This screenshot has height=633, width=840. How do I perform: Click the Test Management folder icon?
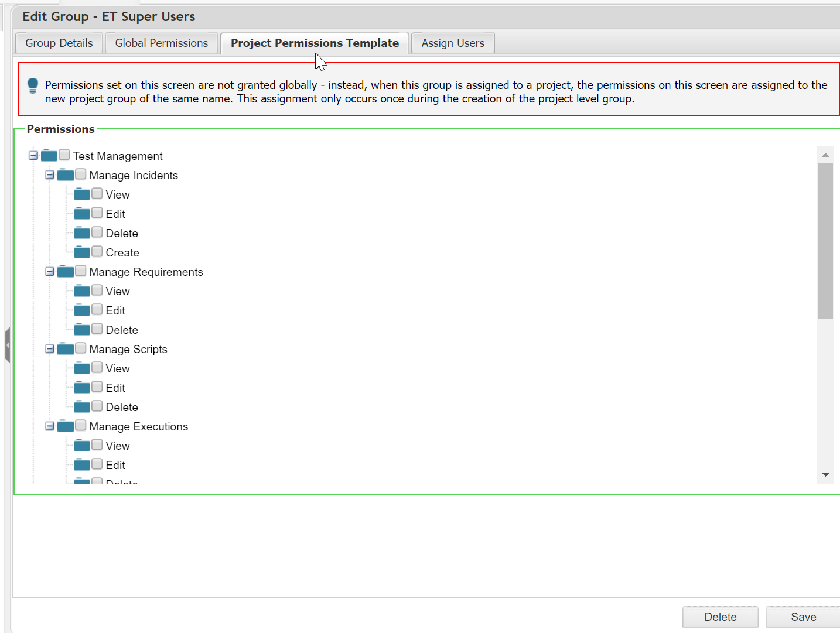[x=49, y=156]
